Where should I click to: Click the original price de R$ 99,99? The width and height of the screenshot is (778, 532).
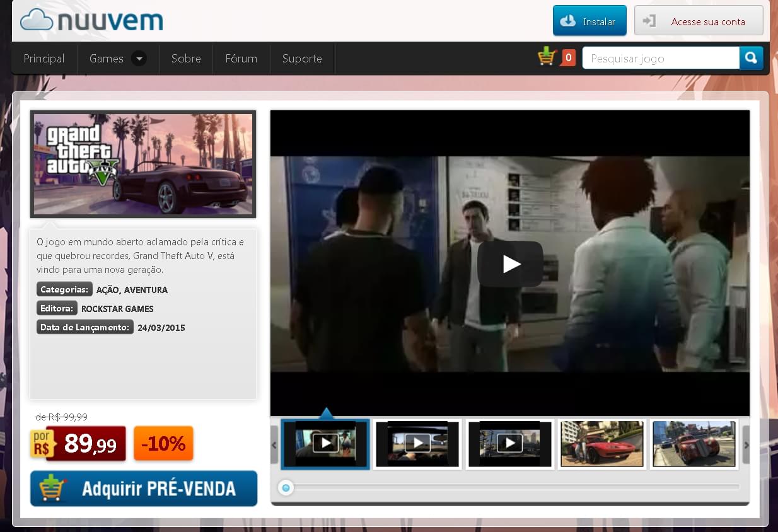tap(62, 417)
